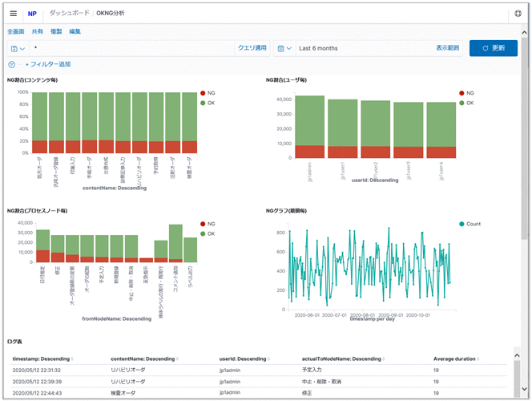The height and width of the screenshot is (401, 532).
Task: Click 全画面 in dashboard menu
Action: 15,31
